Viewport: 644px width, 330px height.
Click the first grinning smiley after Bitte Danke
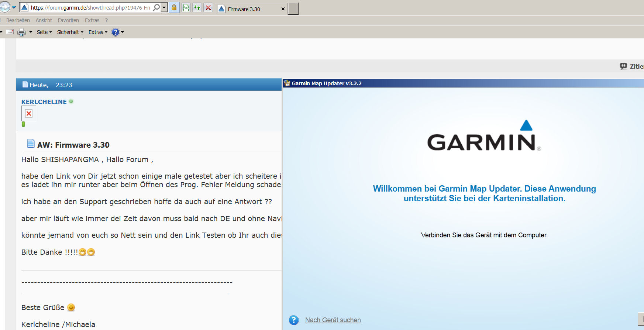[83, 252]
